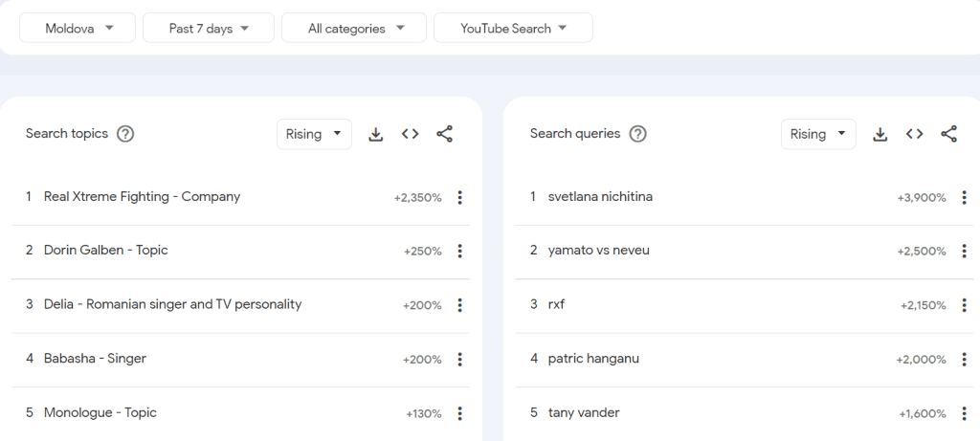The width and height of the screenshot is (980, 441).
Task: Click help icon next to Search queries
Action: click(637, 134)
